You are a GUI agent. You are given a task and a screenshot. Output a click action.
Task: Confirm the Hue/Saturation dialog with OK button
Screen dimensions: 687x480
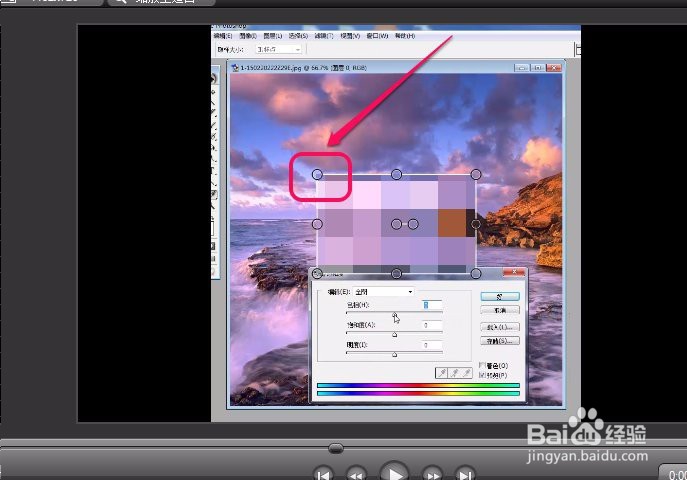click(500, 296)
